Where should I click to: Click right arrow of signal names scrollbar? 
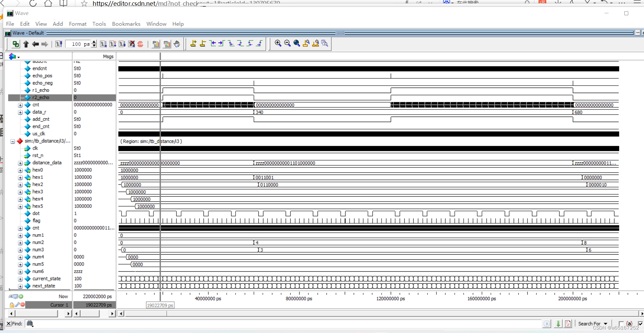[x=68, y=314]
